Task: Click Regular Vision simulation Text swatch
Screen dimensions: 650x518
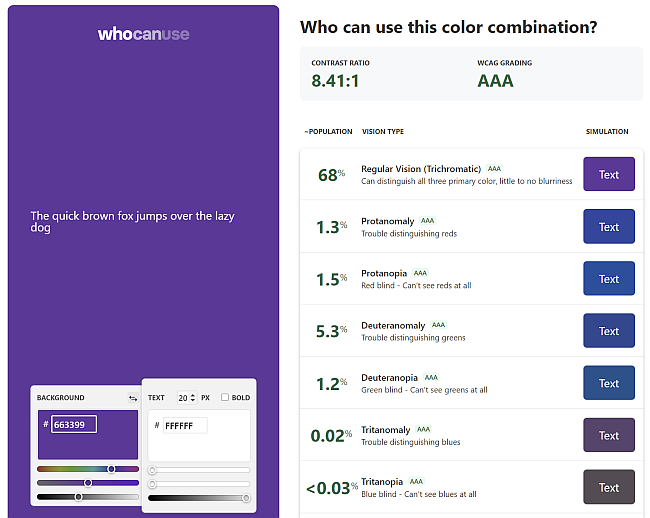Action: tap(609, 174)
